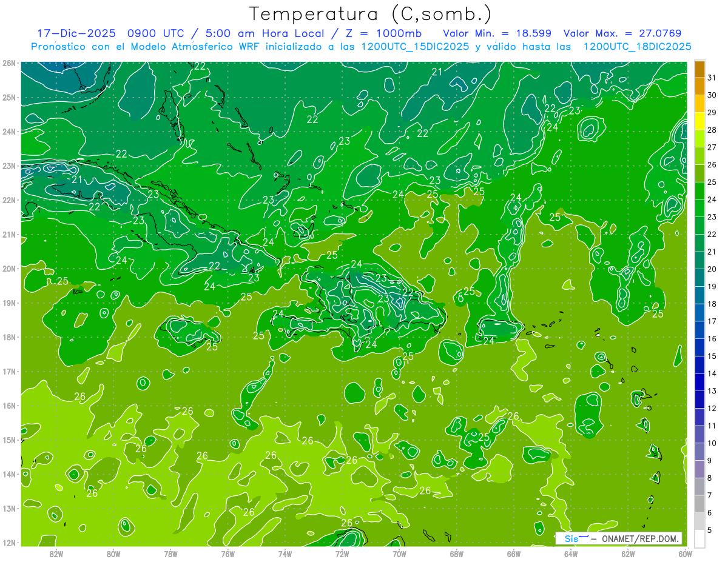728x562 pixels.
Task: Click the 26N latitude axis label
Action: tap(8, 63)
